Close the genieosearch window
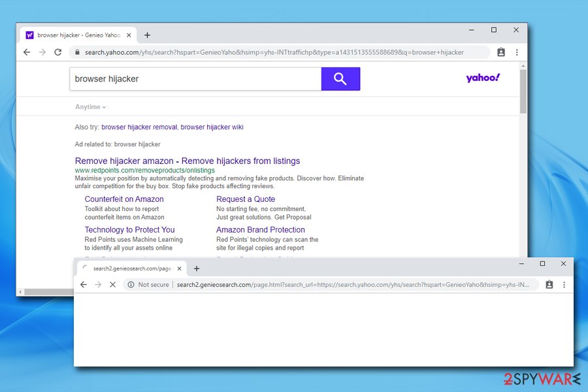Image resolution: width=588 pixels, height=392 pixels. [x=563, y=264]
